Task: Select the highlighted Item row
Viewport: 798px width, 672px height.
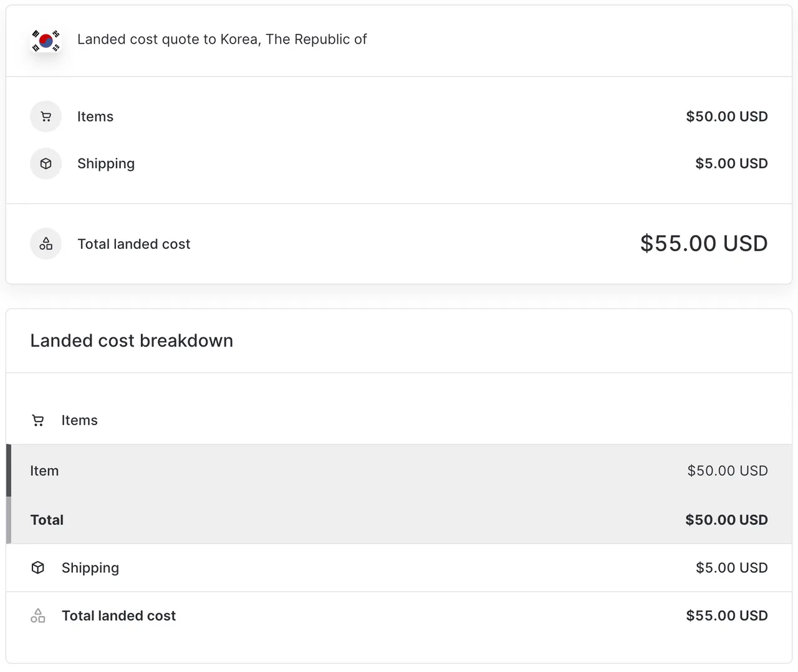Action: pos(399,471)
